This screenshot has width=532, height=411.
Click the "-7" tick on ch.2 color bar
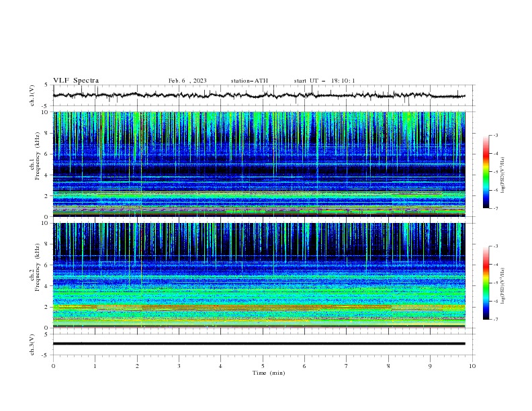click(x=495, y=320)
